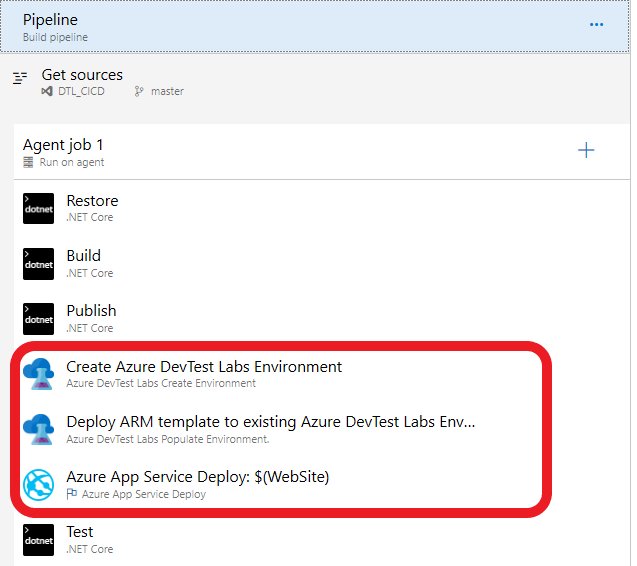The height and width of the screenshot is (566, 637).
Task: Click the branch icon next to master
Action: (x=139, y=91)
